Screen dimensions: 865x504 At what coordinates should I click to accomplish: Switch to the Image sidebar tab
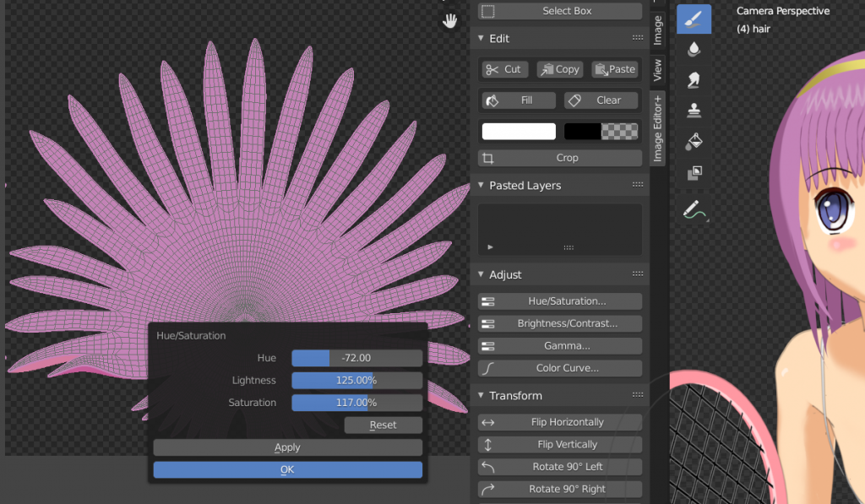[657, 30]
